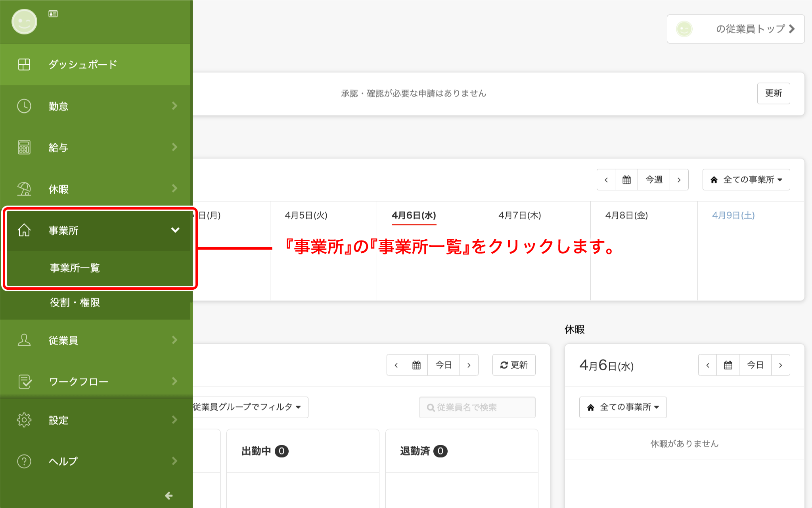The width and height of the screenshot is (812, 508).
Task: Focus the 従業員名で検索 search field
Action: tap(477, 407)
